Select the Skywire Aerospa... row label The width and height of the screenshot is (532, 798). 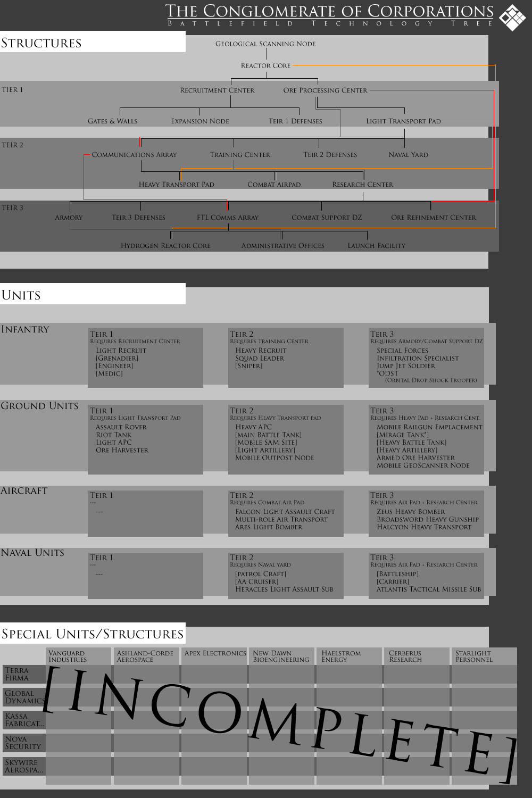tap(24, 766)
